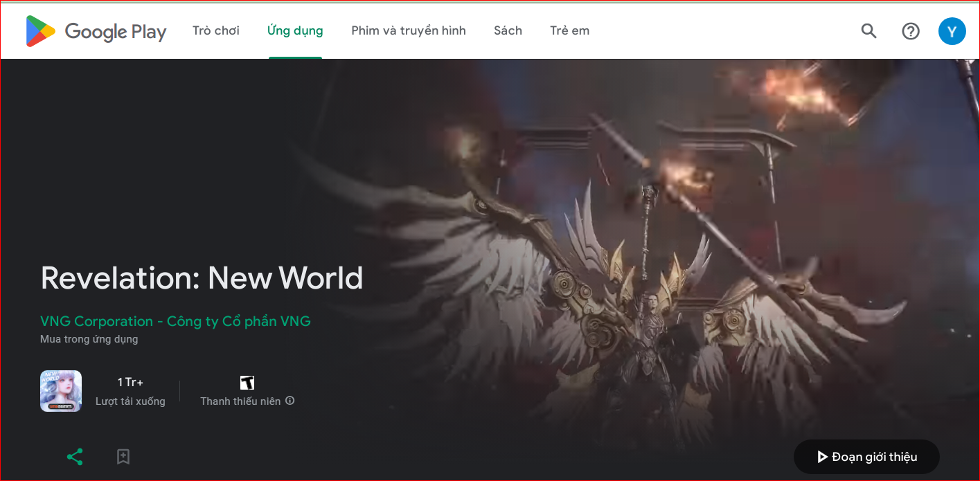The width and height of the screenshot is (980, 481).
Task: Add app to wishlist bookmark icon
Action: point(123,457)
